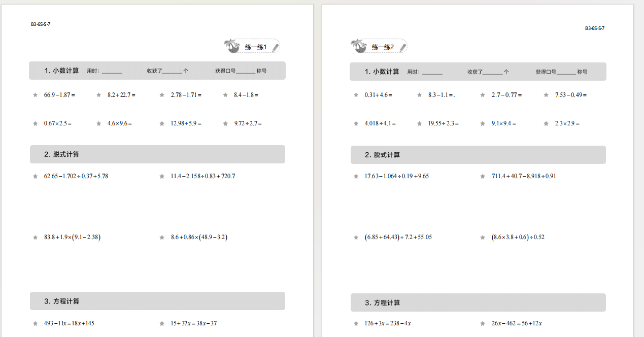
Task: Select the 练一练1 label
Action: click(x=255, y=47)
